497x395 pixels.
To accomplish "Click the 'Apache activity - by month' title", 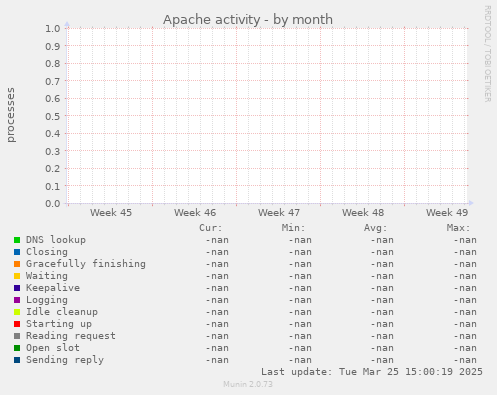I will [x=248, y=20].
